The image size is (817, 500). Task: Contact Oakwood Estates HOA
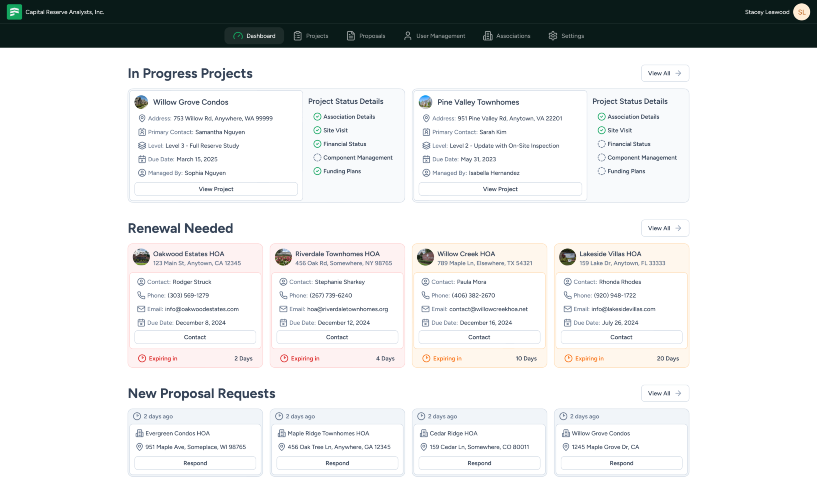pos(195,337)
